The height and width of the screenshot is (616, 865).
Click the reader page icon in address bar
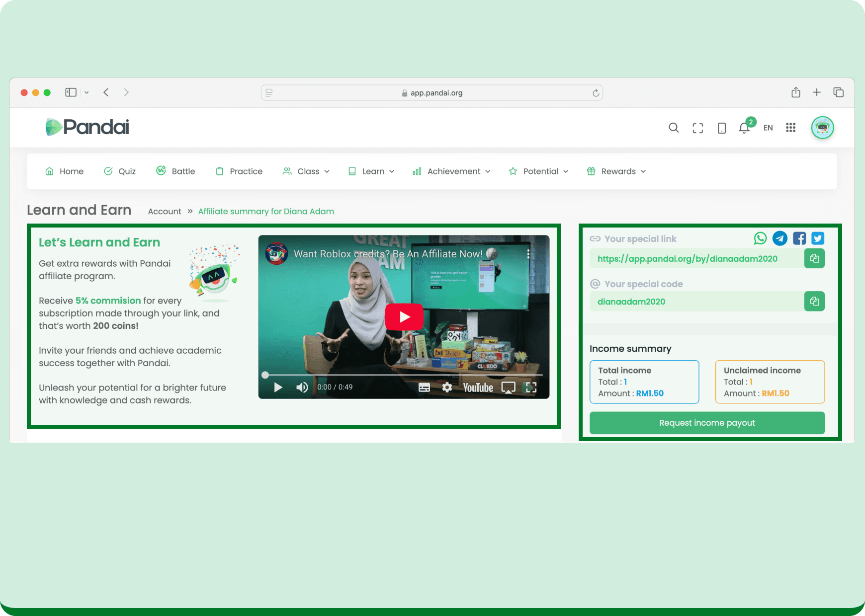pos(269,93)
